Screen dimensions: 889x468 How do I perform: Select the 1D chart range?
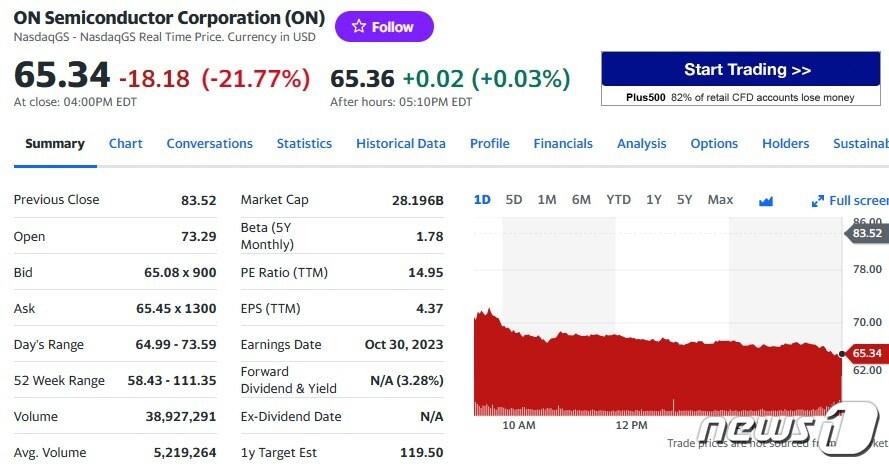tap(482, 200)
